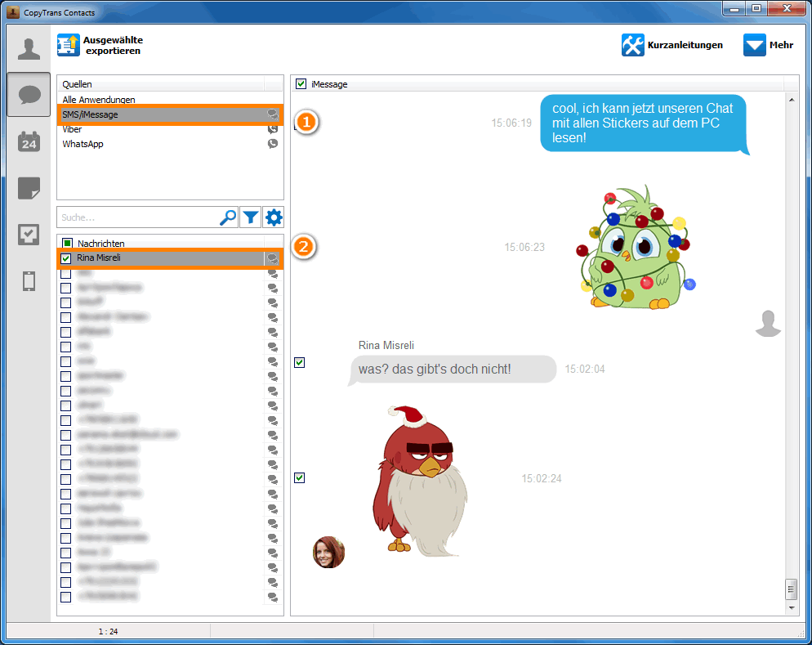
Task: Maximize the CopyTrans Contacts window
Action: (x=756, y=9)
